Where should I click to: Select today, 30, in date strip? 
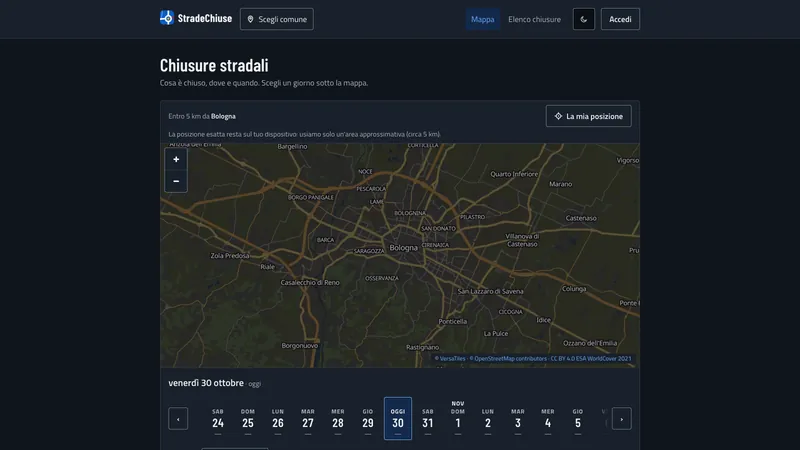398,419
